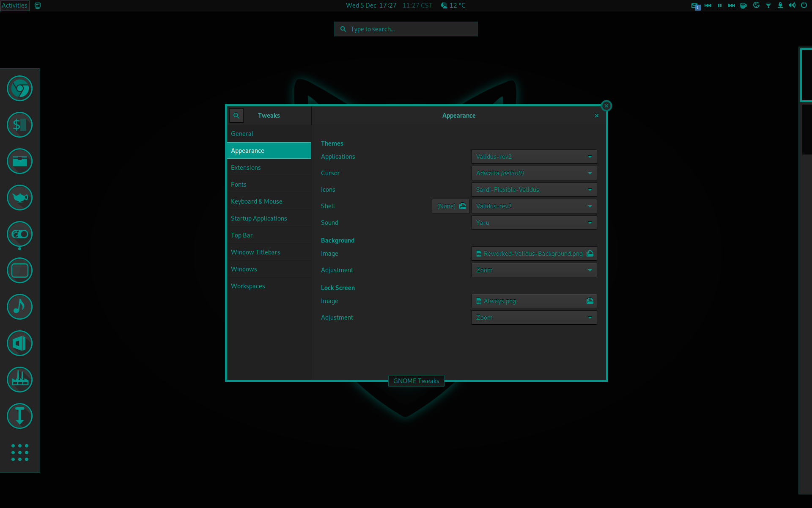This screenshot has height=508, width=812.
Task: Skip to previous track in top bar
Action: [708, 6]
